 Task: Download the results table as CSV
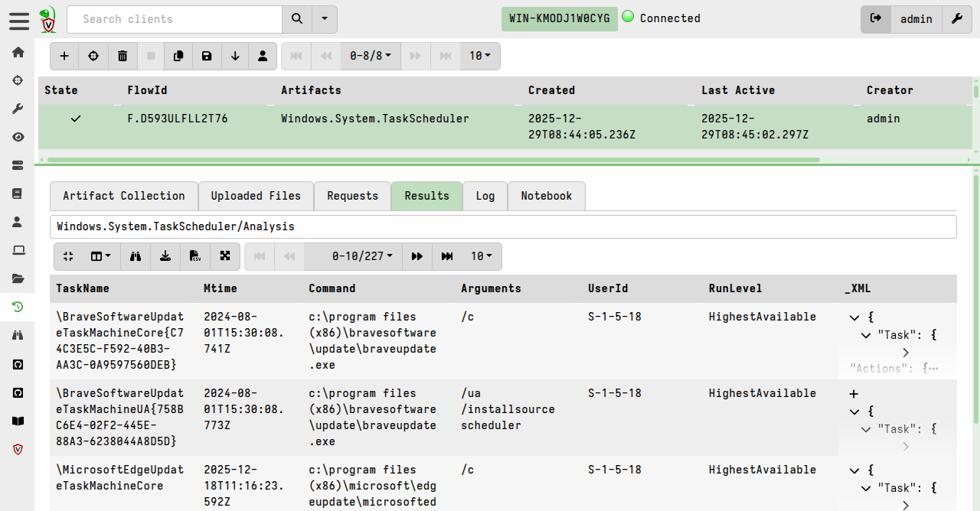[195, 256]
